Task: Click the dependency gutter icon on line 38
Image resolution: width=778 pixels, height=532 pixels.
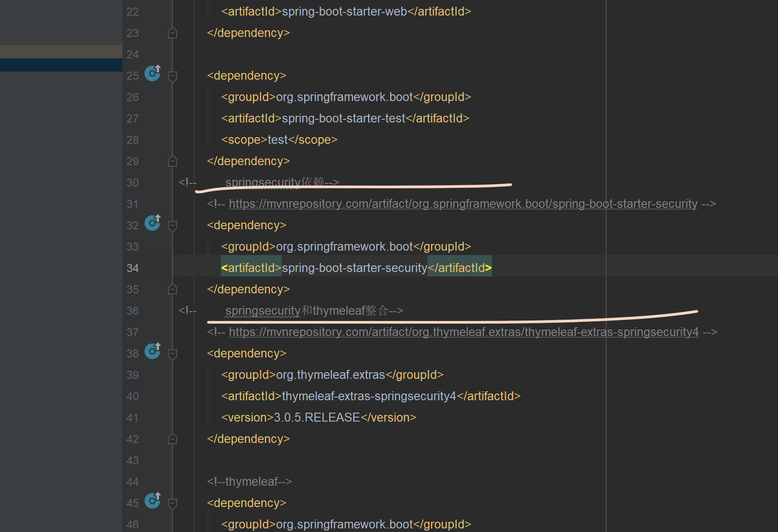Action: click(x=153, y=350)
